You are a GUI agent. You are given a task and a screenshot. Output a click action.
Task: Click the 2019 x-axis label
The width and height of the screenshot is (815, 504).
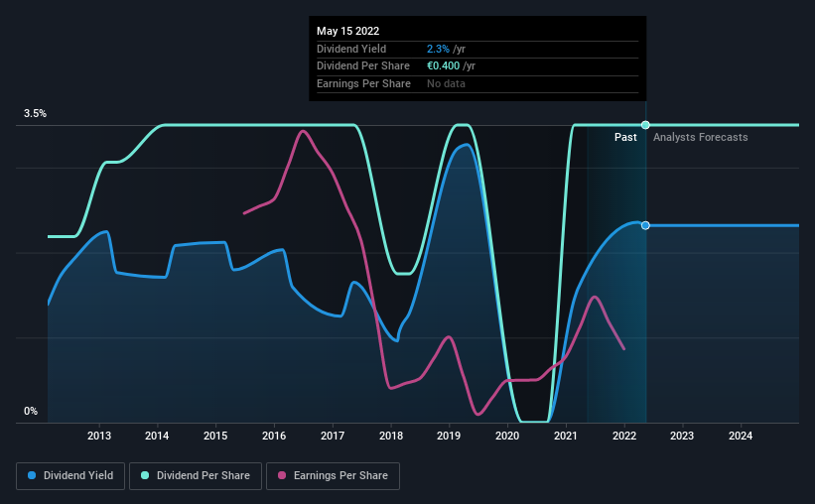(x=449, y=436)
